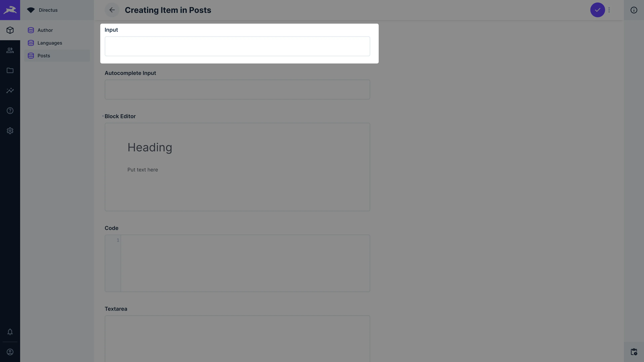Click the Directus rabbit logo

[x=10, y=10]
